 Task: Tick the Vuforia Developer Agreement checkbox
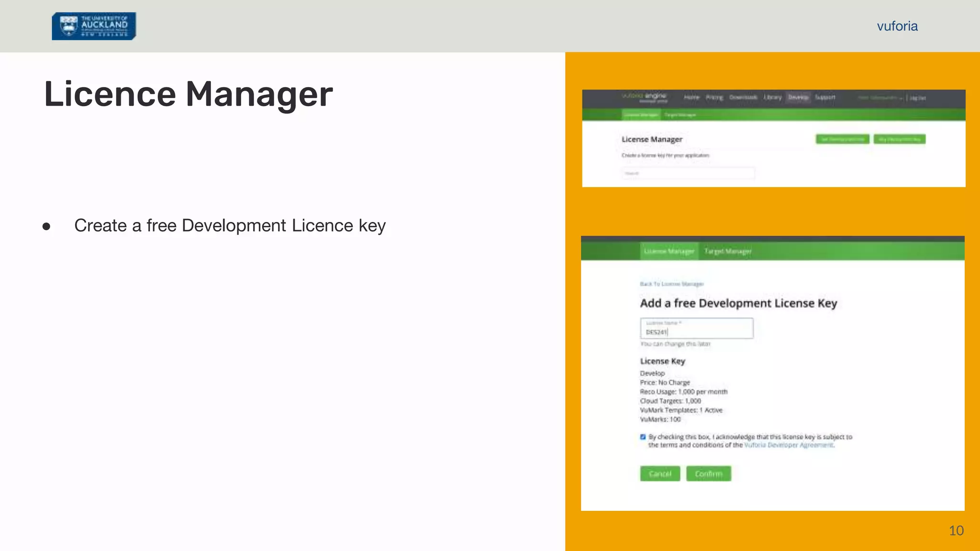[643, 437]
